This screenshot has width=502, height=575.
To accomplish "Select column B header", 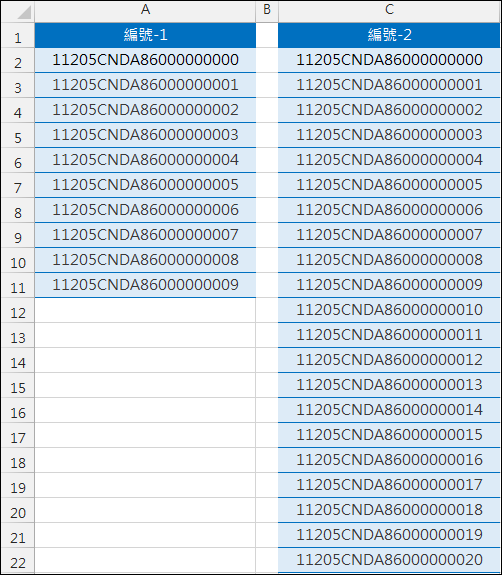I will (267, 11).
